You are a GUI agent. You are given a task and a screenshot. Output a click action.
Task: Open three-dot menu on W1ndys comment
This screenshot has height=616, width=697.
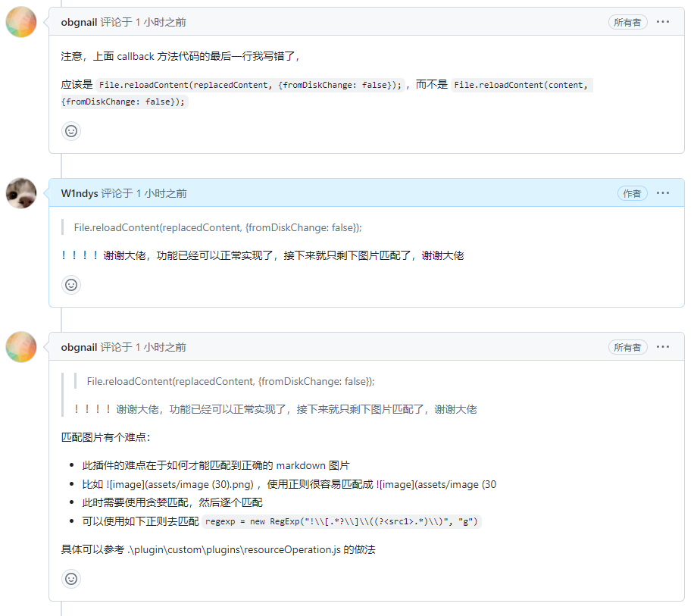[663, 193]
